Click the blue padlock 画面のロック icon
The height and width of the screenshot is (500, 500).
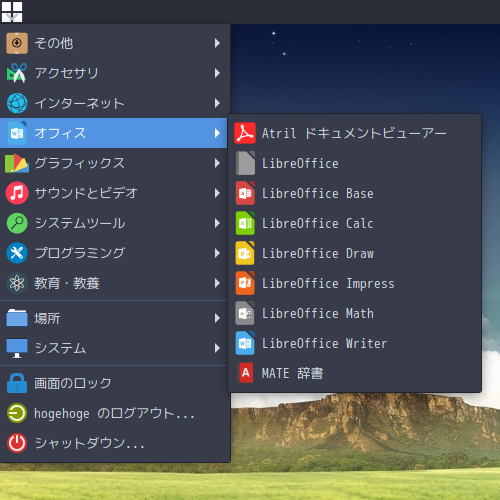coord(17,383)
